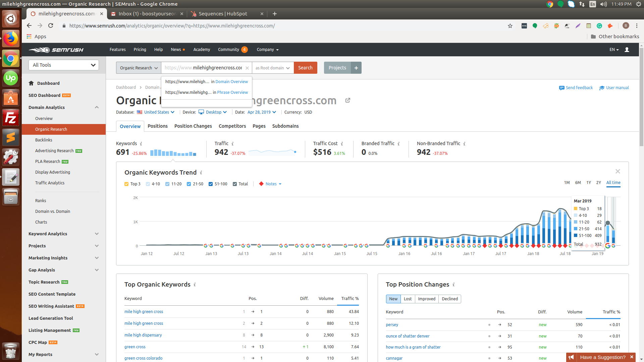Open a new browser tab
The width and height of the screenshot is (644, 362).
point(275,14)
